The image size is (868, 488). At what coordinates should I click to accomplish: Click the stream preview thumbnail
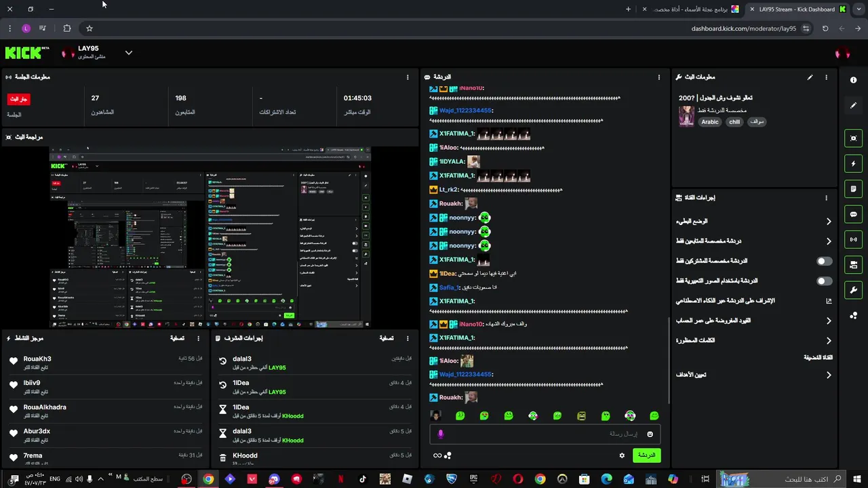pos(210,237)
